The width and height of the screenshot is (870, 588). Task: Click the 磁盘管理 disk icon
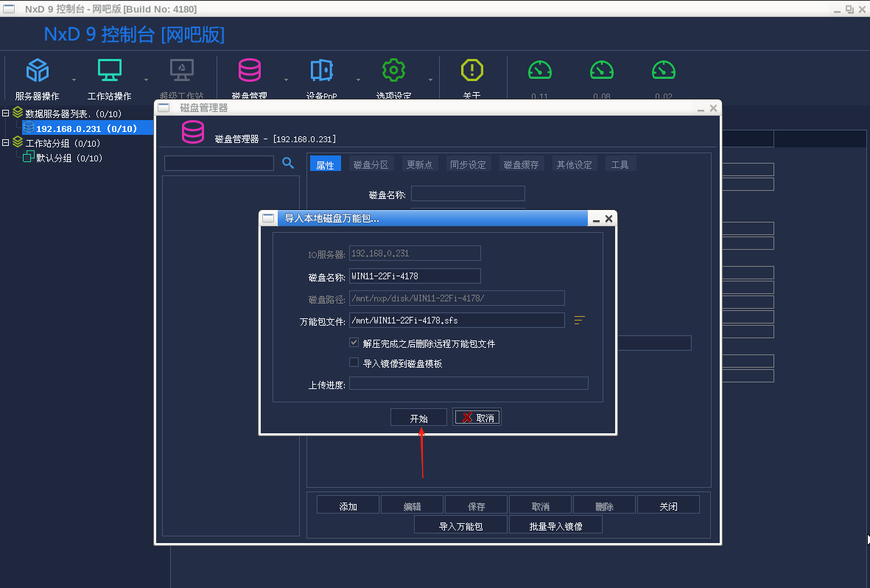coord(250,71)
